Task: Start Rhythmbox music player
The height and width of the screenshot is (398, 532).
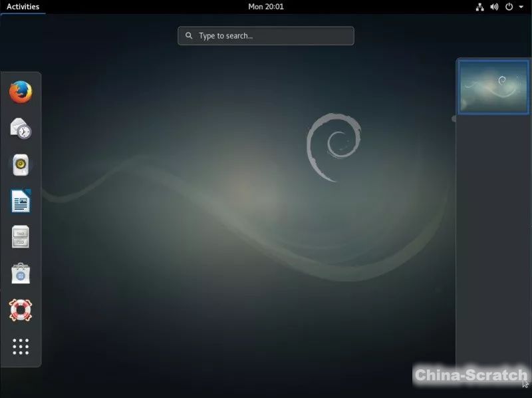Action: 21,164
